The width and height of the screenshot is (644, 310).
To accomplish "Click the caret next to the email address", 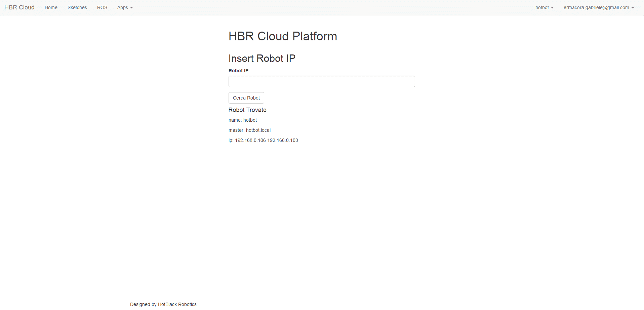I will click(x=633, y=8).
